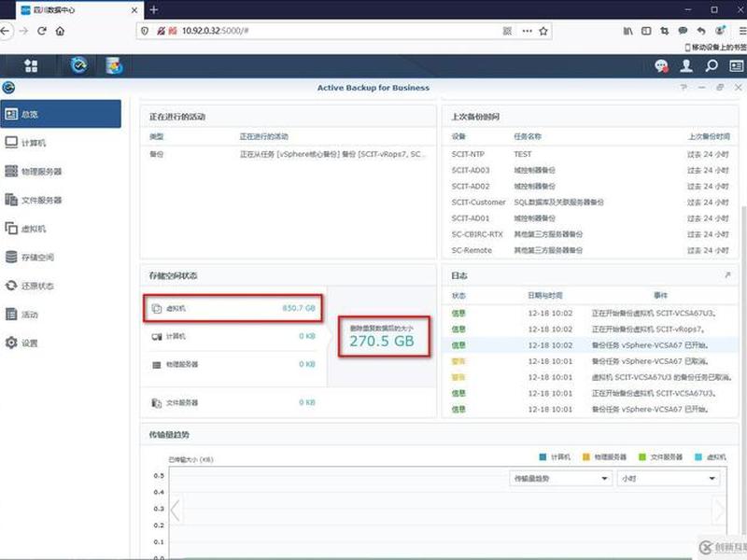
Task: Click Active Backup for Business taskbar icon
Action: tap(79, 65)
